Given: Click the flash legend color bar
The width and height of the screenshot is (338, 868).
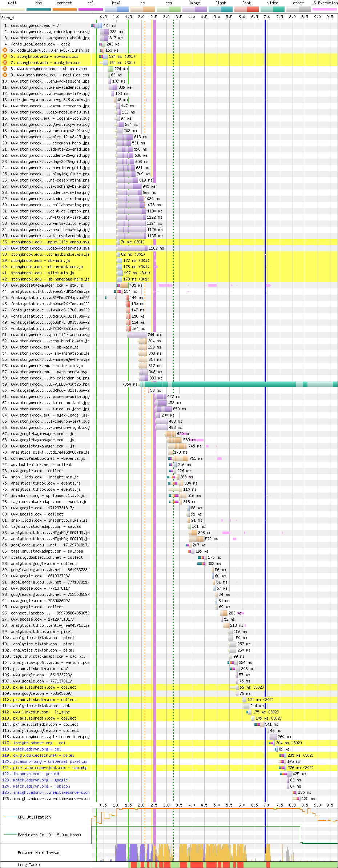Looking at the screenshot, I should point(221,9).
